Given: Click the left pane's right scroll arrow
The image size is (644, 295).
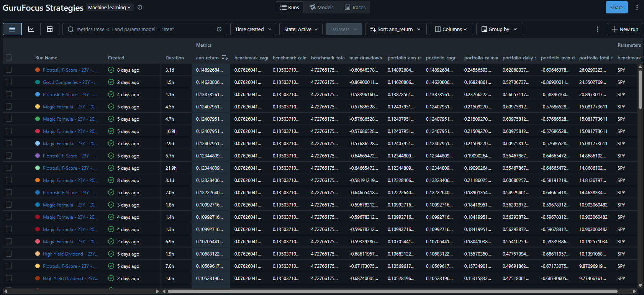Looking at the screenshot, I should click(157, 291).
